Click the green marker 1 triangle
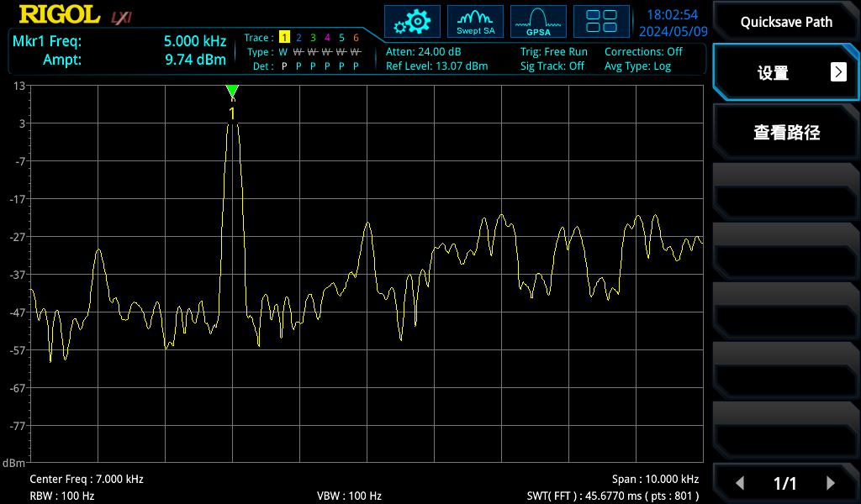This screenshot has width=861, height=504. pos(232,91)
